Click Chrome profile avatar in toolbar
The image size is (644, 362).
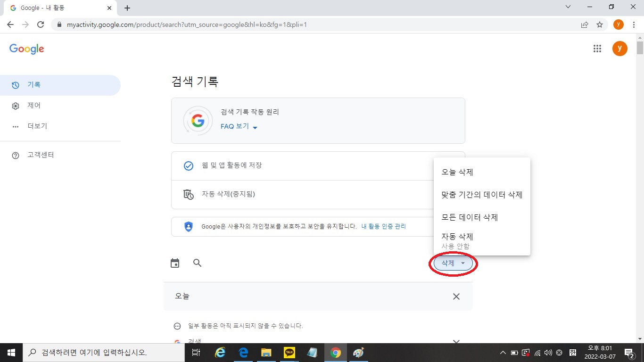click(x=618, y=25)
